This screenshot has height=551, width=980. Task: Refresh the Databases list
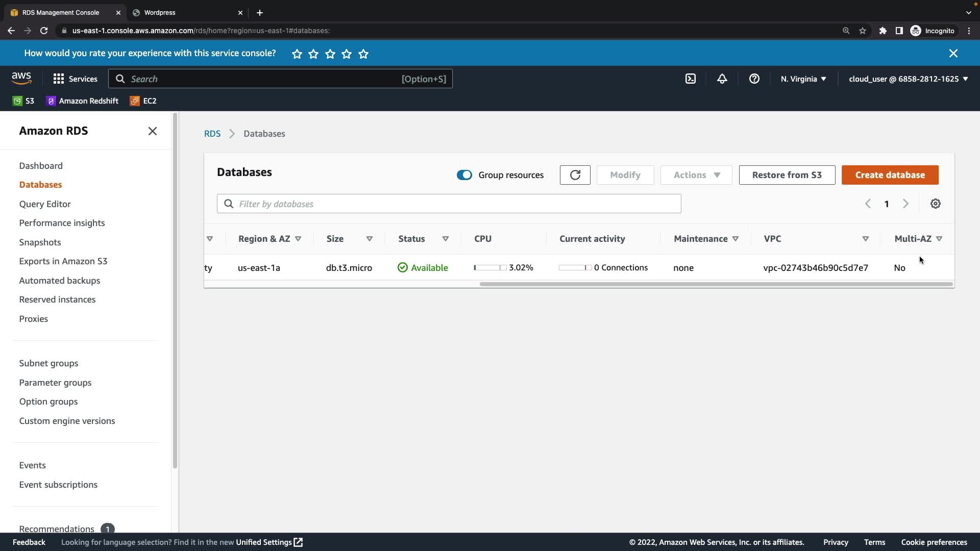575,175
